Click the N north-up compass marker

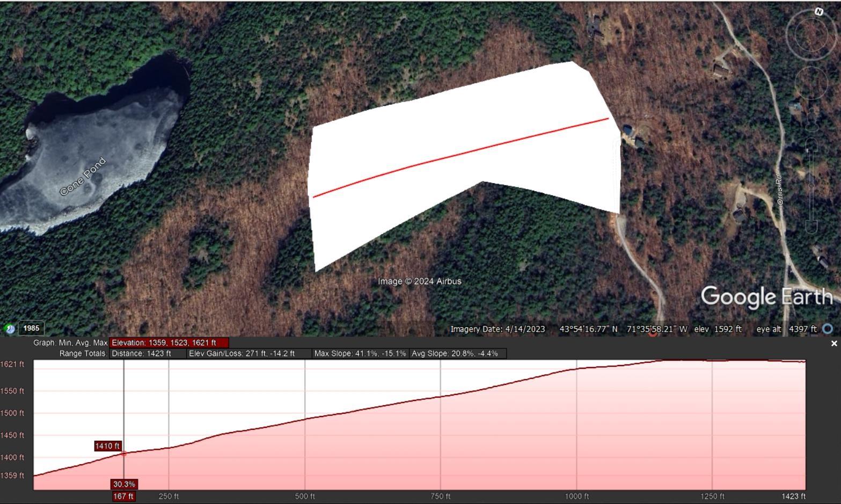tap(819, 11)
